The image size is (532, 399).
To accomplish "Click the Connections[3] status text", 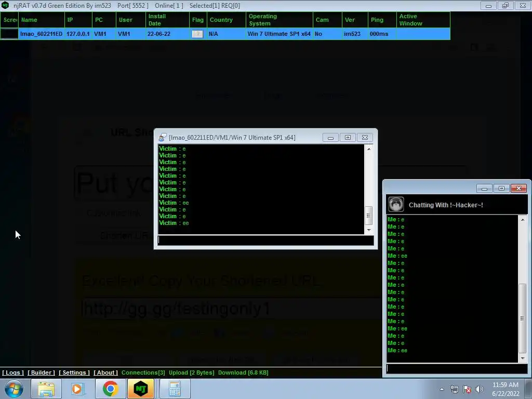I will click(x=143, y=373).
